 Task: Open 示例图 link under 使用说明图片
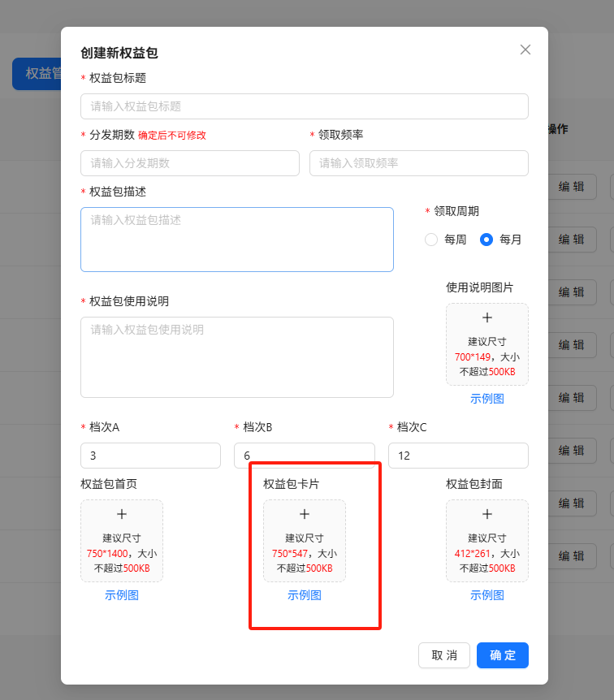pyautogui.click(x=487, y=399)
